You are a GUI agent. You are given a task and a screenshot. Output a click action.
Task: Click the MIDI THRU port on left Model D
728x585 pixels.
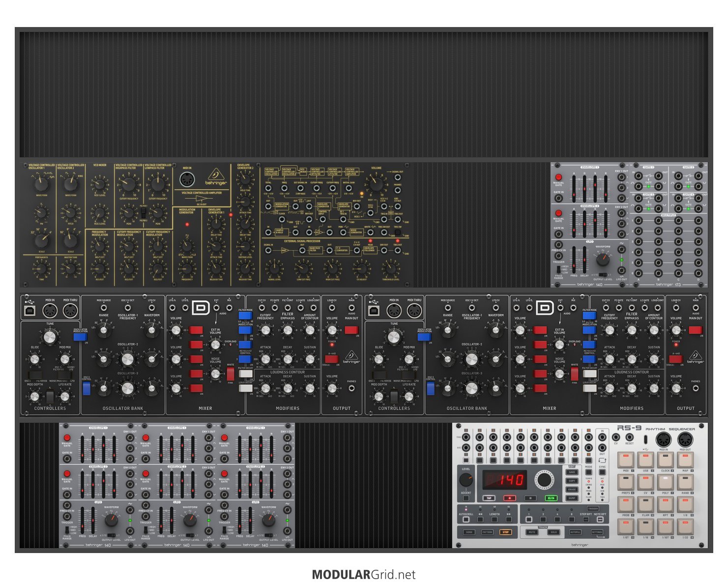pos(71,311)
